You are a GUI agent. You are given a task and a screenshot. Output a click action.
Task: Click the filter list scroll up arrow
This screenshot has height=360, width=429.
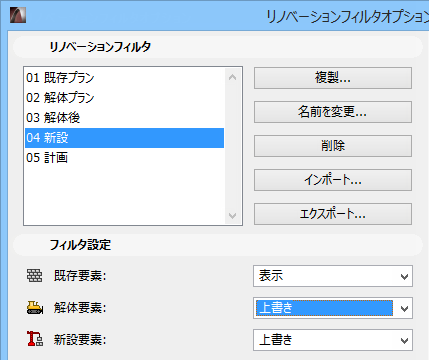[x=233, y=77]
